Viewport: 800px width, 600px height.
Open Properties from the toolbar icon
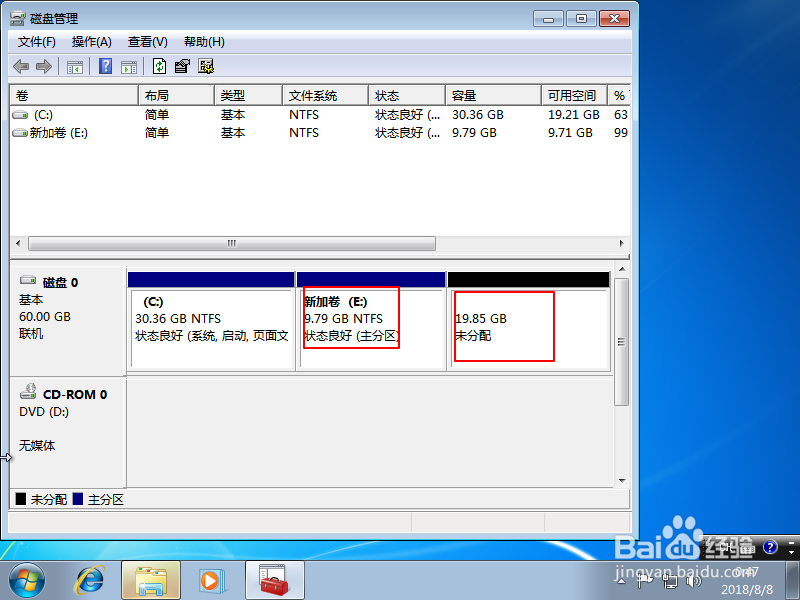point(182,66)
